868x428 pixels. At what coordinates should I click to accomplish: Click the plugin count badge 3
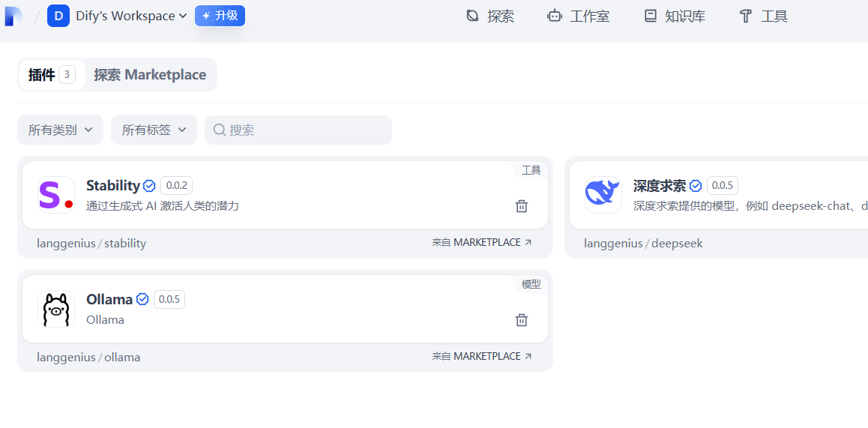[x=67, y=74]
